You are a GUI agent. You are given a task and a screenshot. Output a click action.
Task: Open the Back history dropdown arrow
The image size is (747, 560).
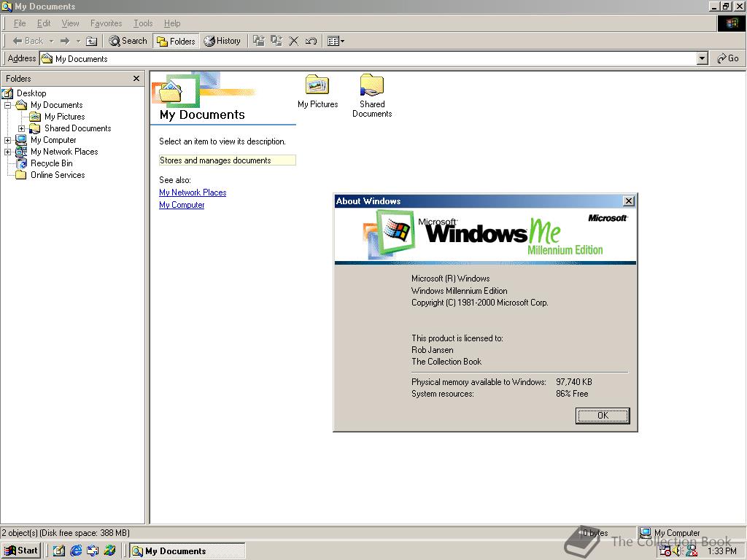pos(52,41)
